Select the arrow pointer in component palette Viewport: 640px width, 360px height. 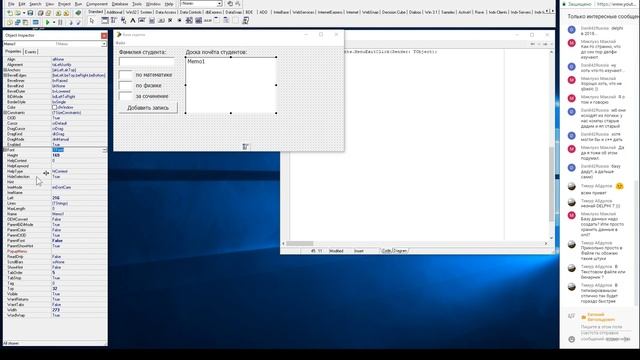tap(92, 21)
